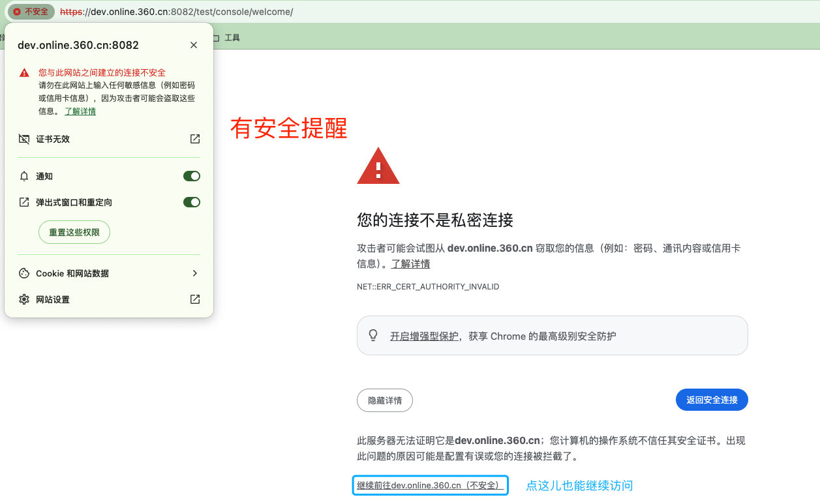Open 了解详情 link in warning page text
Viewport: 820px width, 504px height.
pos(410,264)
